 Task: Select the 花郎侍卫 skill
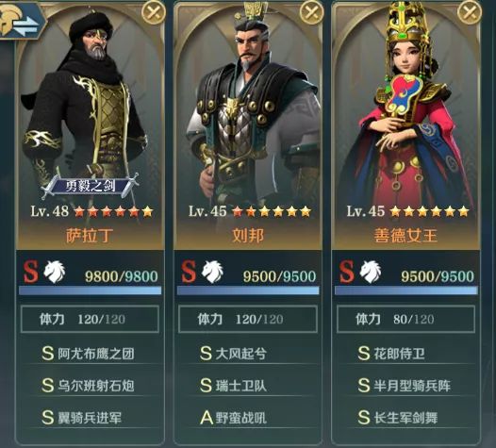391,354
